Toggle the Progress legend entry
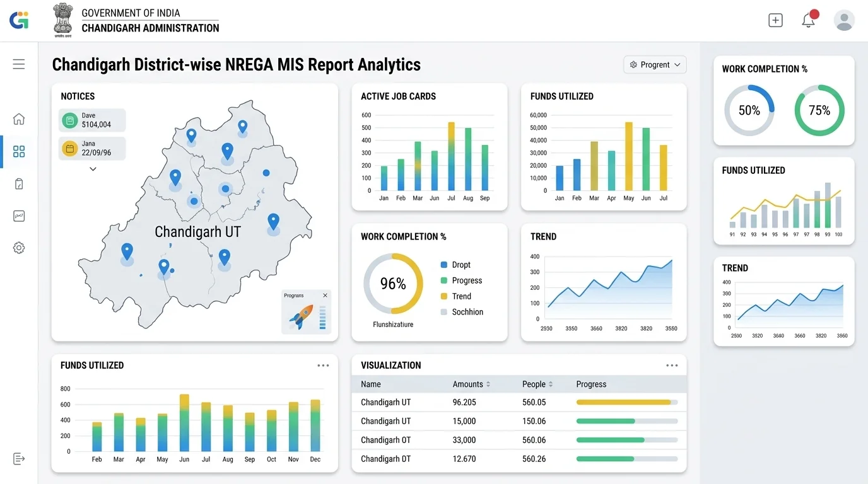This screenshot has width=868, height=484. 461,280
